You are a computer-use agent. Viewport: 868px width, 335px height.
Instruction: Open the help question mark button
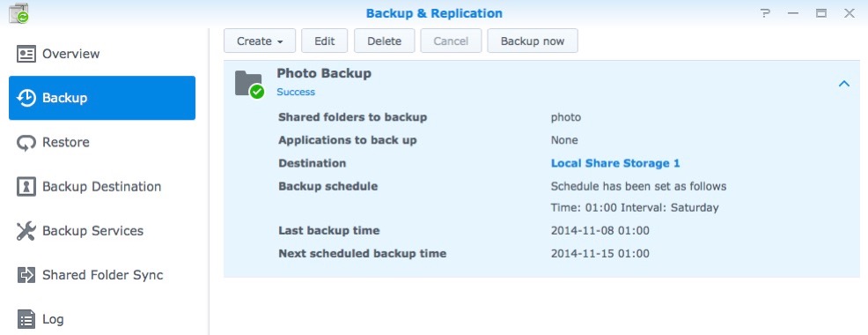(765, 13)
